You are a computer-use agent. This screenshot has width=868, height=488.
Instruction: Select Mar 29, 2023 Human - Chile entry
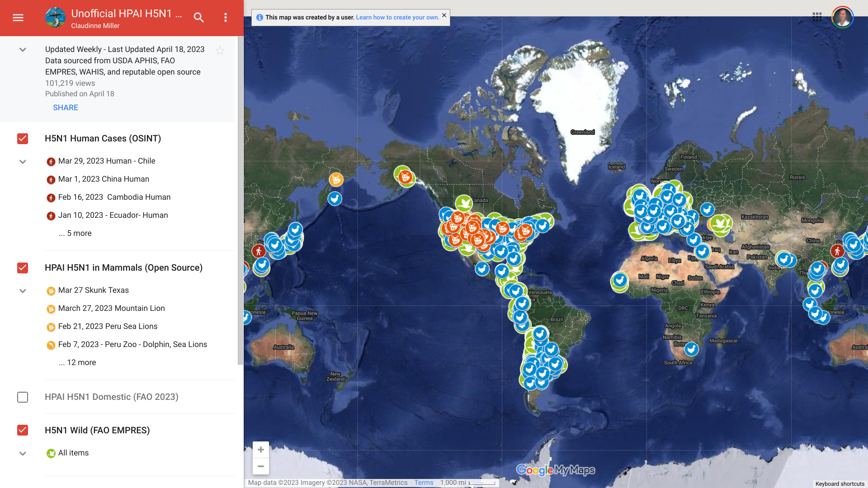(106, 161)
